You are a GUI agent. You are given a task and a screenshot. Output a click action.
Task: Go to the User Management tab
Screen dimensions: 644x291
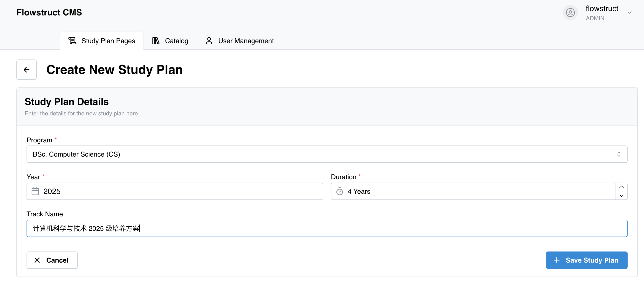point(240,41)
